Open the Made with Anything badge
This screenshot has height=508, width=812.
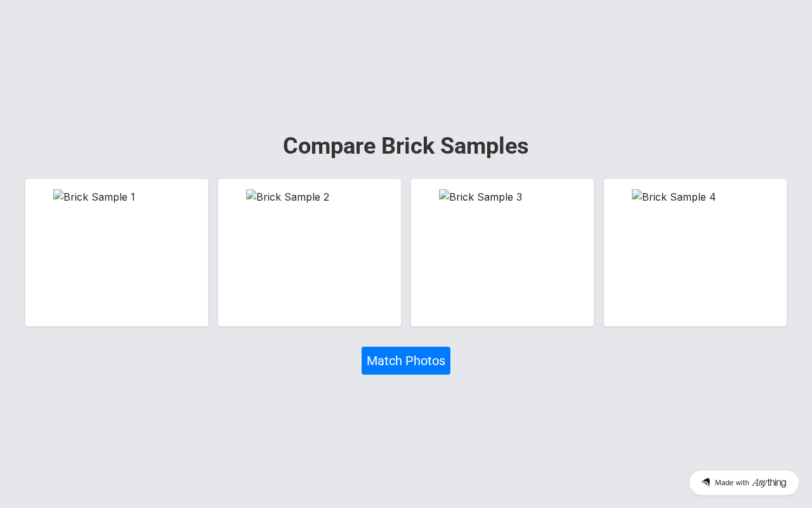(x=743, y=483)
